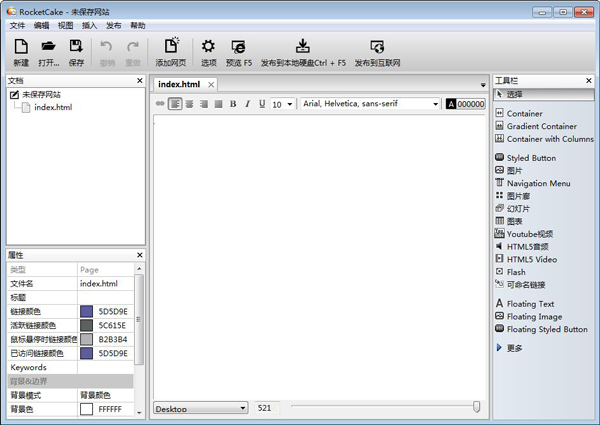The image size is (600, 425).
Task: Close the 文档 panel
Action: (140, 80)
